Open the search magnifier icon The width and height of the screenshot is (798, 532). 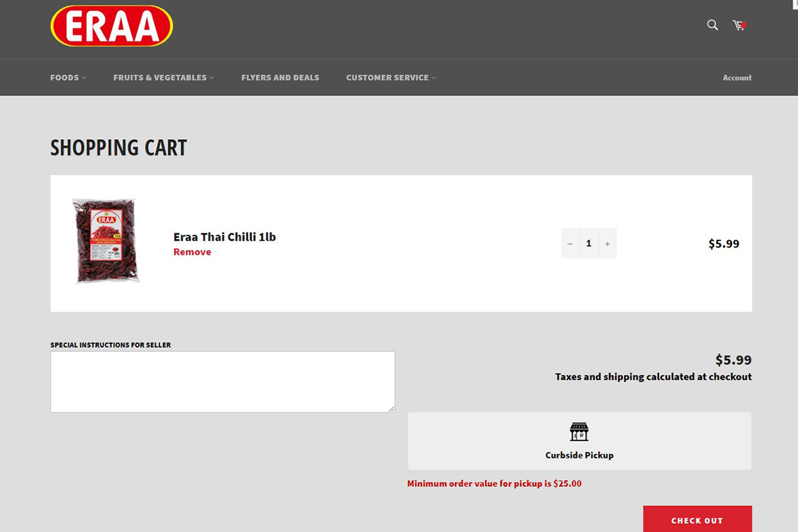712,25
